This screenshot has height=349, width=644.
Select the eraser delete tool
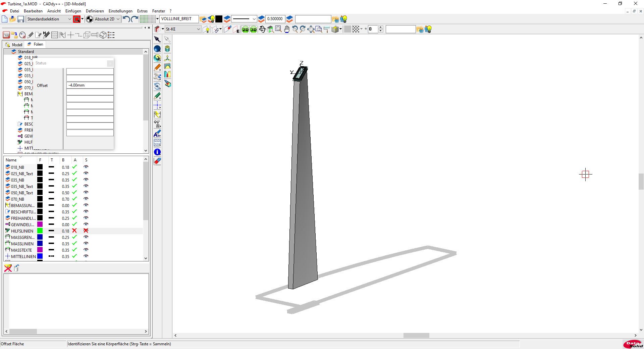[x=157, y=161]
